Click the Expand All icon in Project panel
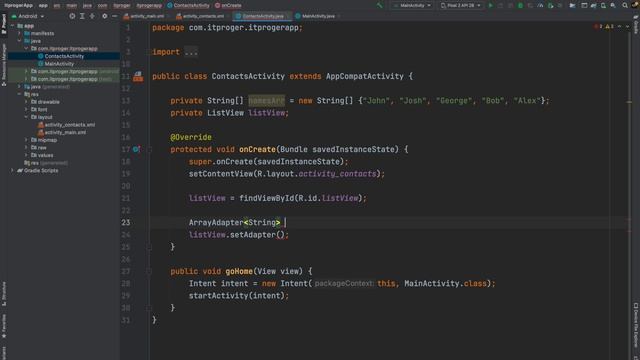Viewport: 640px width, 360px height. pos(82,16)
